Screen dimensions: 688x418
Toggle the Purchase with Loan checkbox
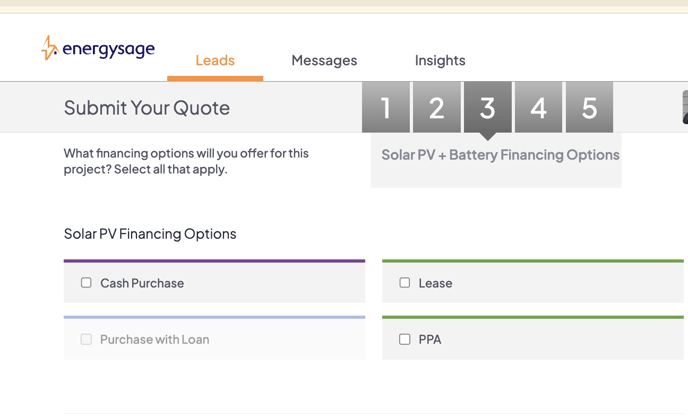coord(86,339)
